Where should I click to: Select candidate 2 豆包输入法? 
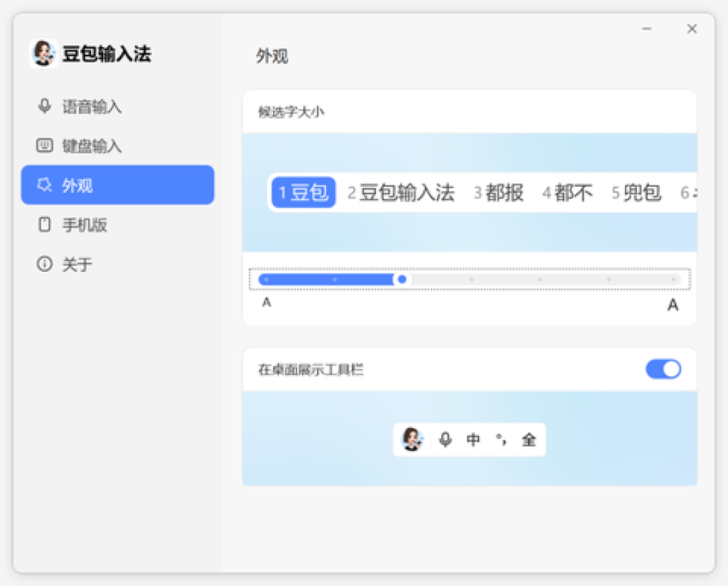[x=401, y=192]
